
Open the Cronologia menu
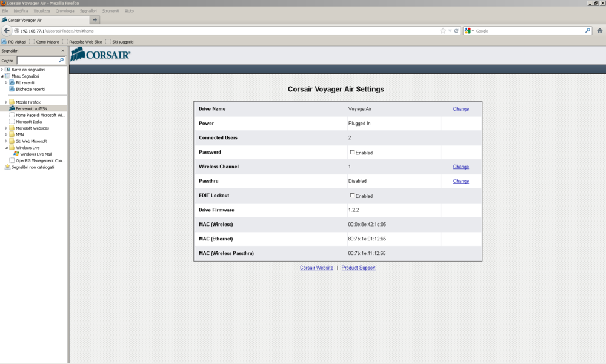click(x=65, y=11)
